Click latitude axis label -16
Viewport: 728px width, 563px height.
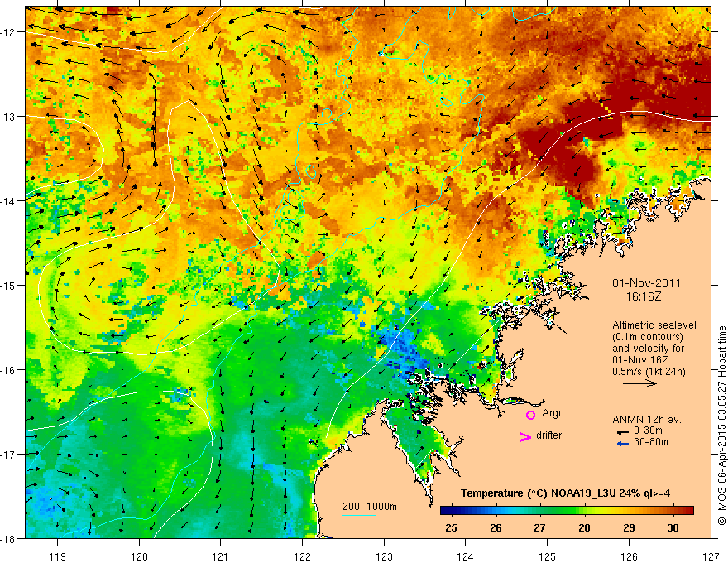click(x=9, y=370)
